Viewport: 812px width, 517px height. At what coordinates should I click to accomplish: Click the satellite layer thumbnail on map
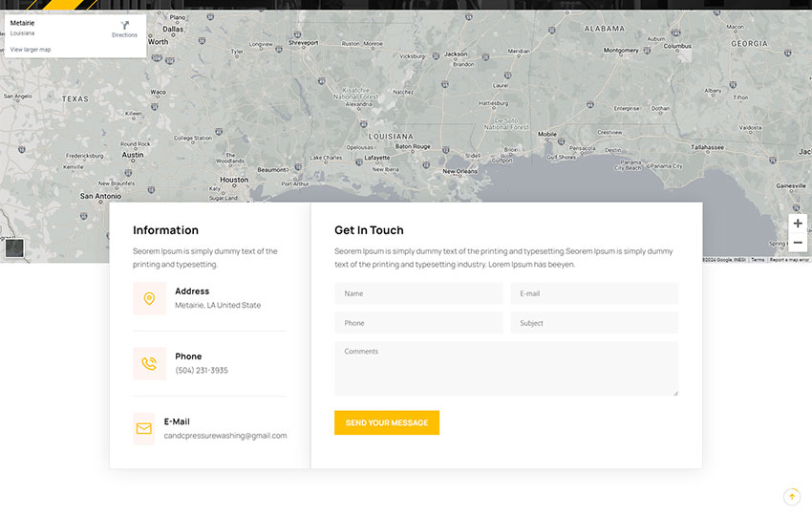[14, 248]
